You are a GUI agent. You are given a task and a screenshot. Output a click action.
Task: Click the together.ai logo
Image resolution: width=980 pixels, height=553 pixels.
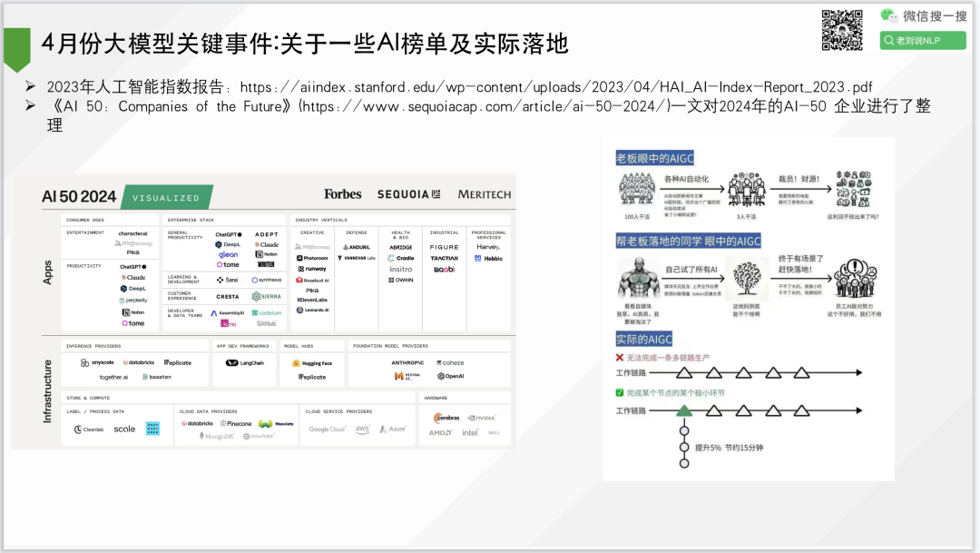click(113, 377)
